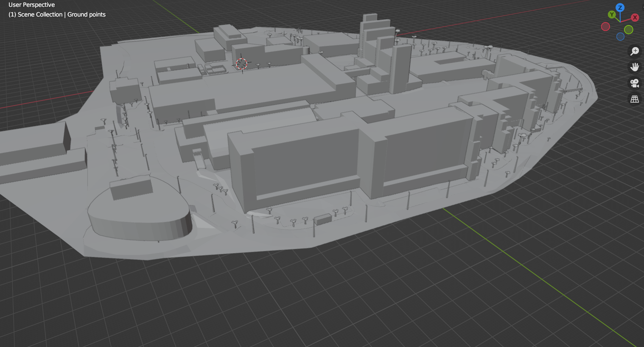
Task: Toggle orthographic projection via grid icon
Action: click(634, 99)
